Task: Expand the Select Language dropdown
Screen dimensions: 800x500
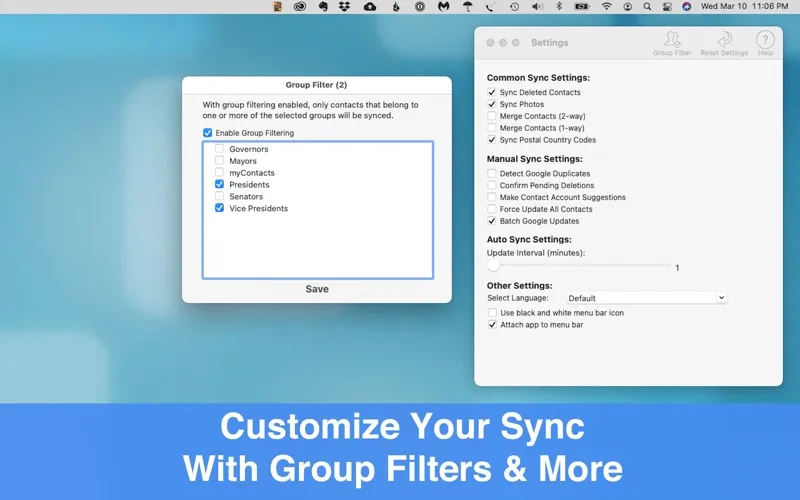Action: pyautogui.click(x=646, y=298)
